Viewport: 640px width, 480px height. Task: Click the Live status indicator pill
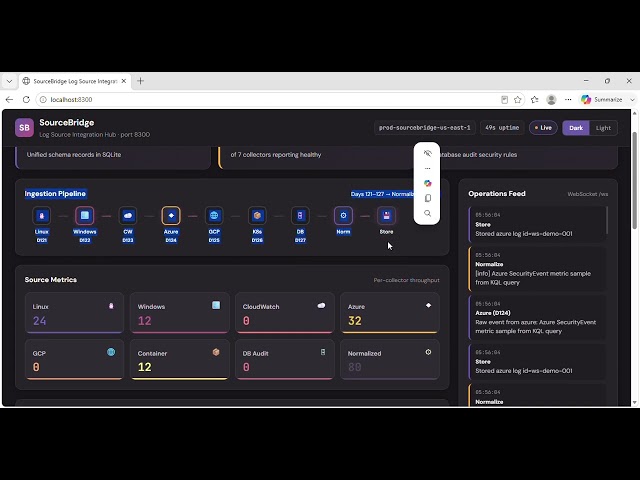pos(543,128)
